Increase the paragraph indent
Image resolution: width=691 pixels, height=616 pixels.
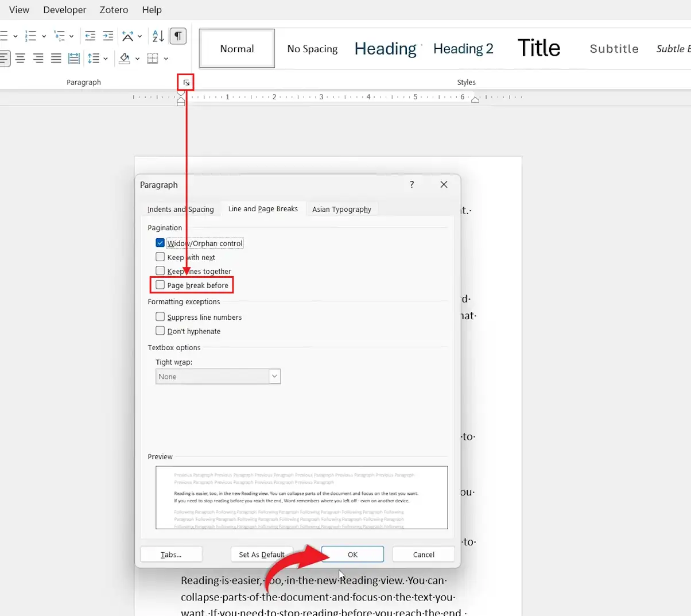108,36
